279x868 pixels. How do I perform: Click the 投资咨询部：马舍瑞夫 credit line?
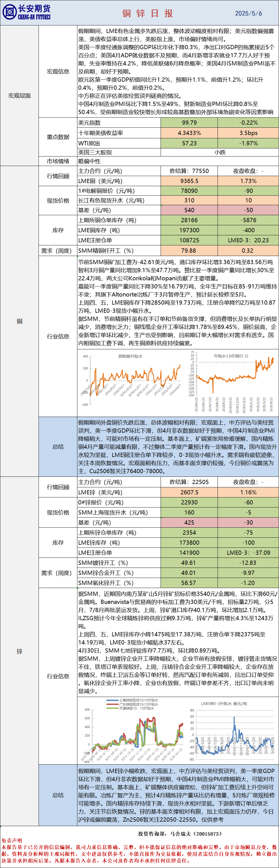point(180,834)
